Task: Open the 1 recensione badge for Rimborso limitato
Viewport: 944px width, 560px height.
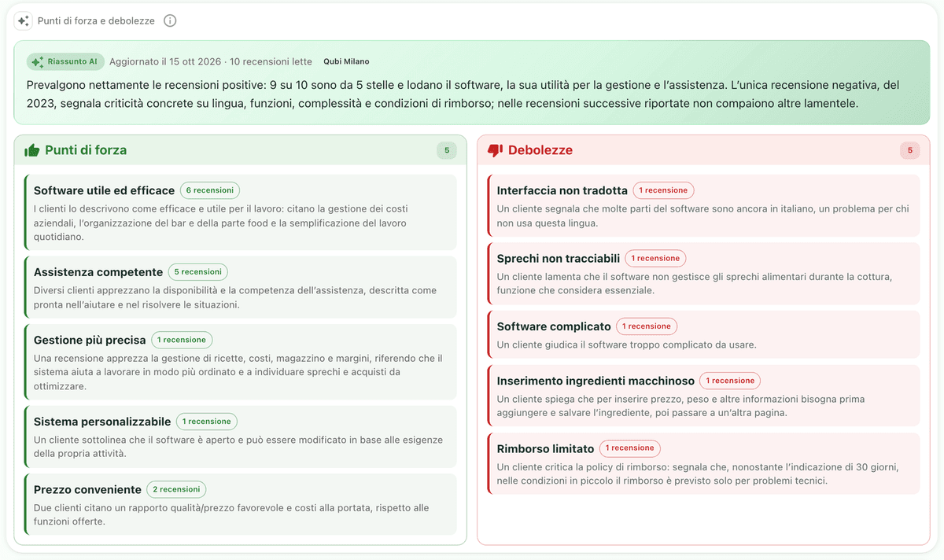Action: tap(630, 448)
